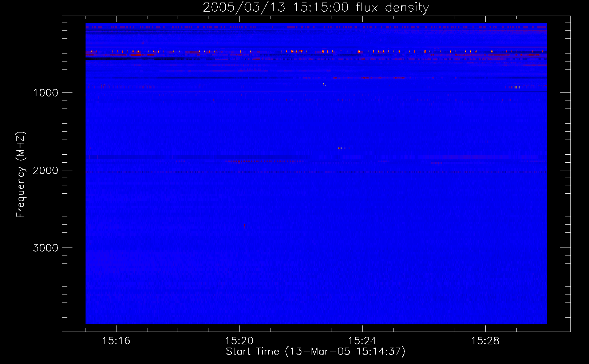Image resolution: width=589 pixels, height=364 pixels.
Task: Click the plot title '2005/03/13 15:15:00 flux density'
Action: 316,8
